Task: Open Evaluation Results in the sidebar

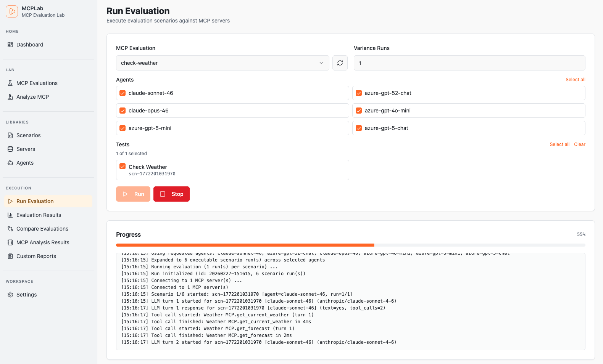Action: tap(39, 215)
